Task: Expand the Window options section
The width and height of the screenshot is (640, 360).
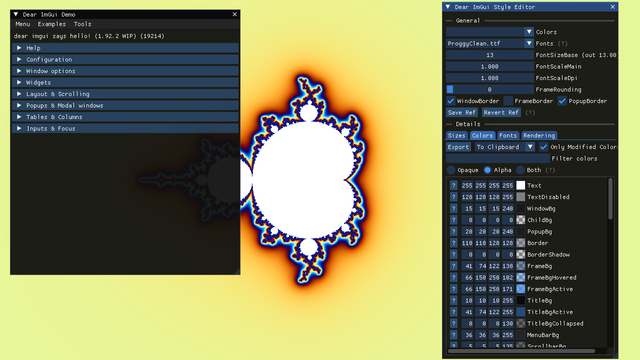Action: click(x=125, y=71)
